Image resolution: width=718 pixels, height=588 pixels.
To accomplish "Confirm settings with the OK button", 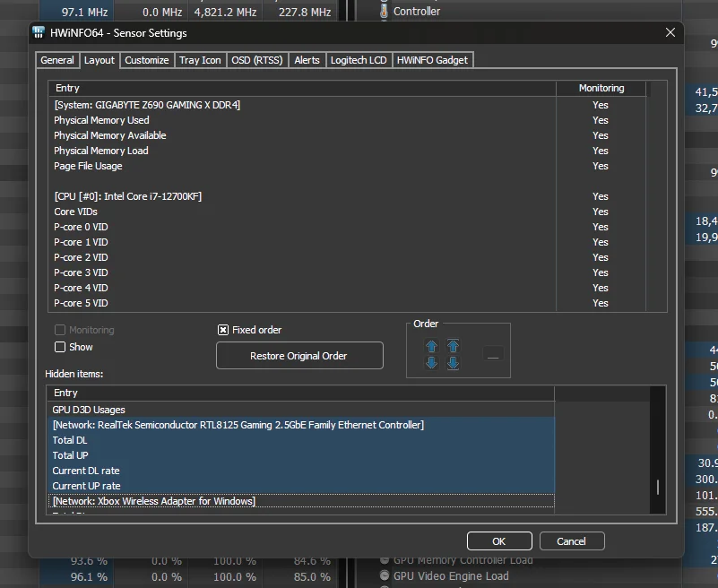I will click(499, 540).
